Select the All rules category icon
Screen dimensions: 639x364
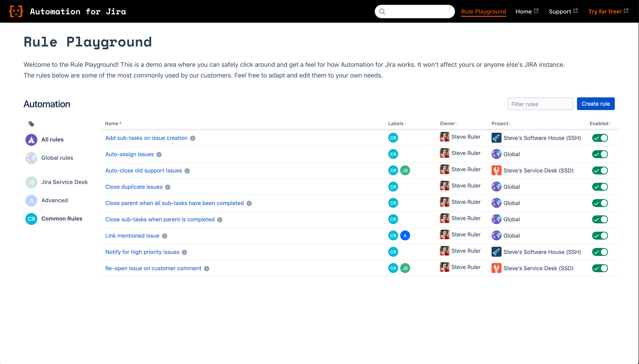[x=32, y=140]
